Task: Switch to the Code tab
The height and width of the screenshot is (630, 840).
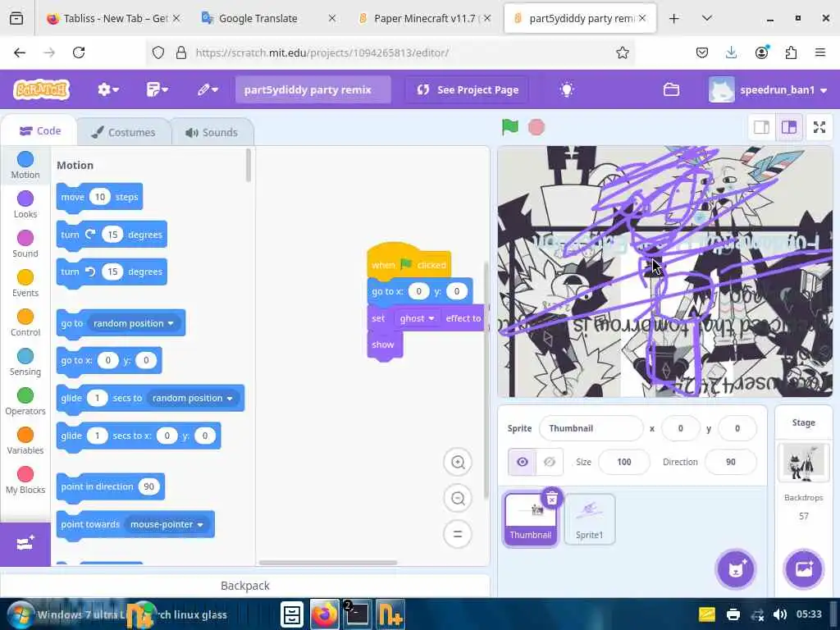Action: (39, 131)
